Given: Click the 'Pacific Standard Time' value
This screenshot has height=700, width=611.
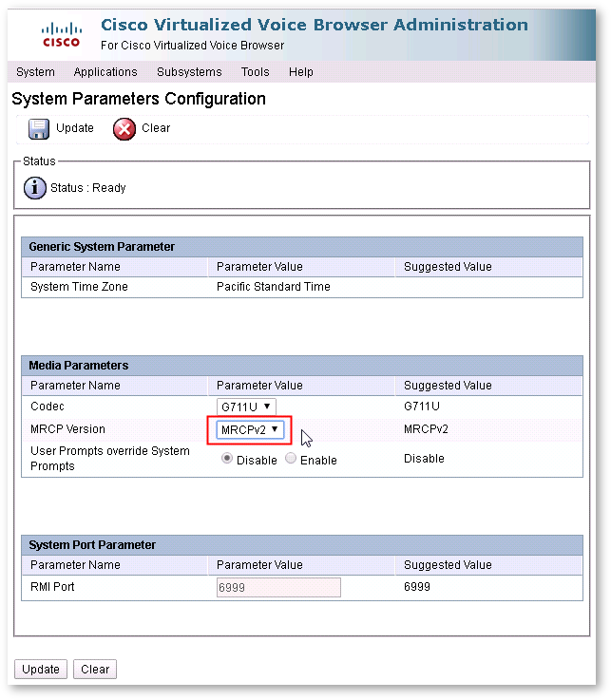Looking at the screenshot, I should coord(274,287).
